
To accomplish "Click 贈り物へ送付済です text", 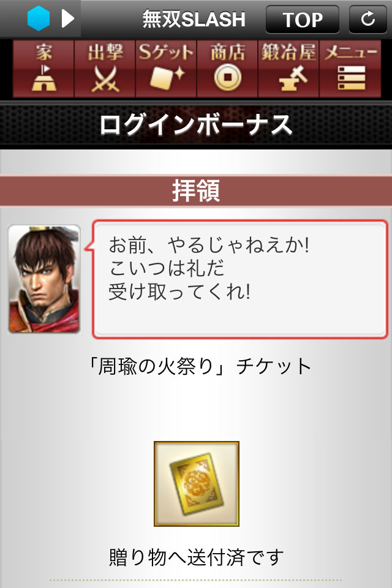I will point(196,557).
